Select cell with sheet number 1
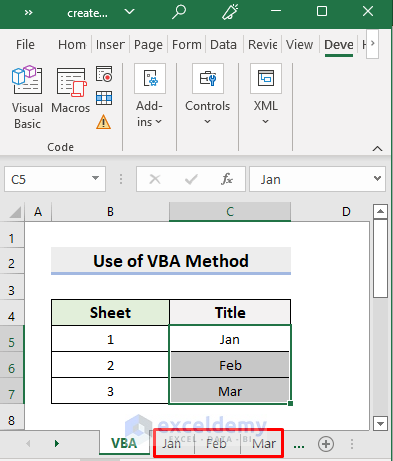 click(110, 339)
